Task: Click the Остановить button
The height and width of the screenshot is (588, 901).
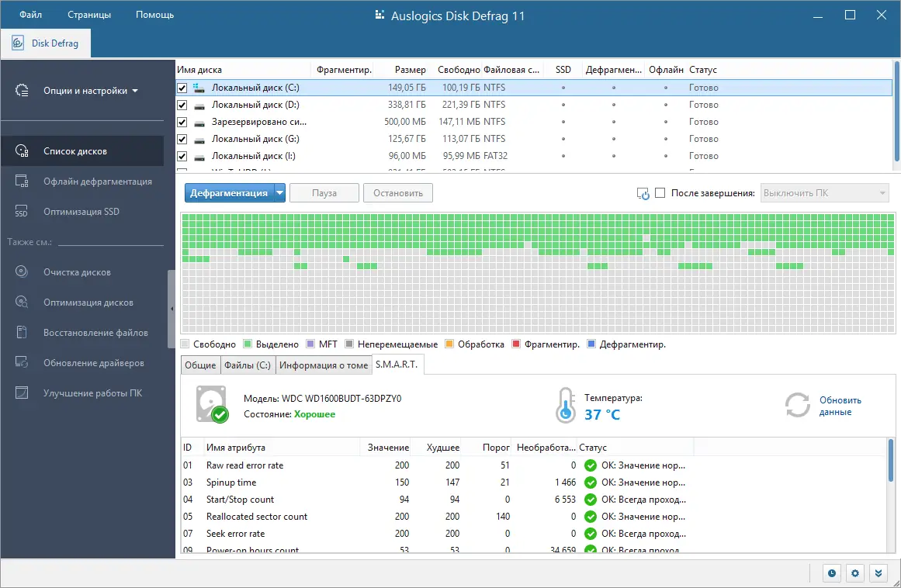Action: click(397, 192)
